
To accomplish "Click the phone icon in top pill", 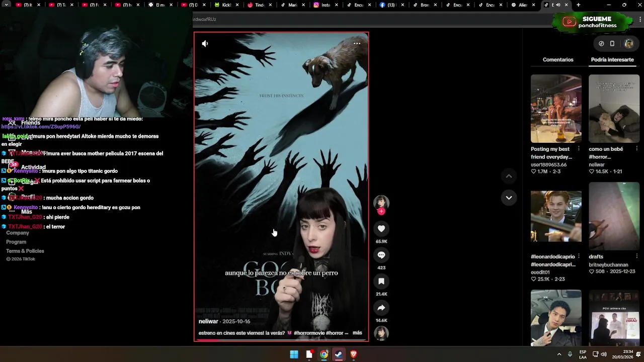I will coord(612,44).
